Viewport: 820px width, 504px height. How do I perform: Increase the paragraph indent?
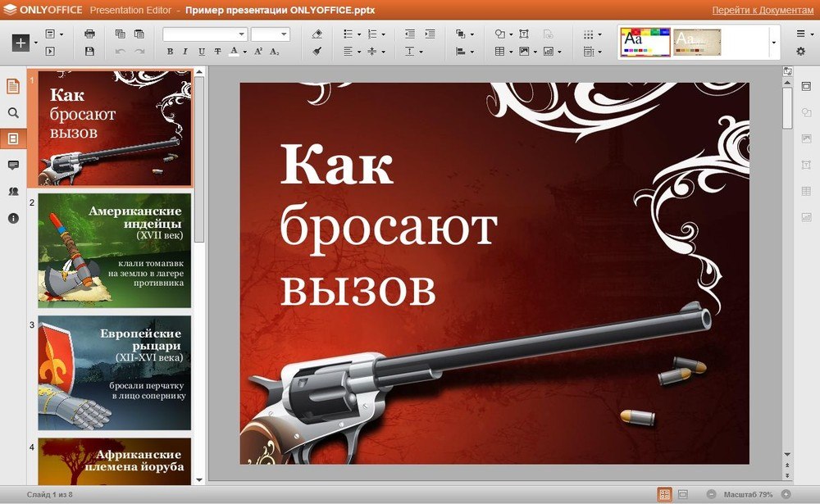point(430,34)
